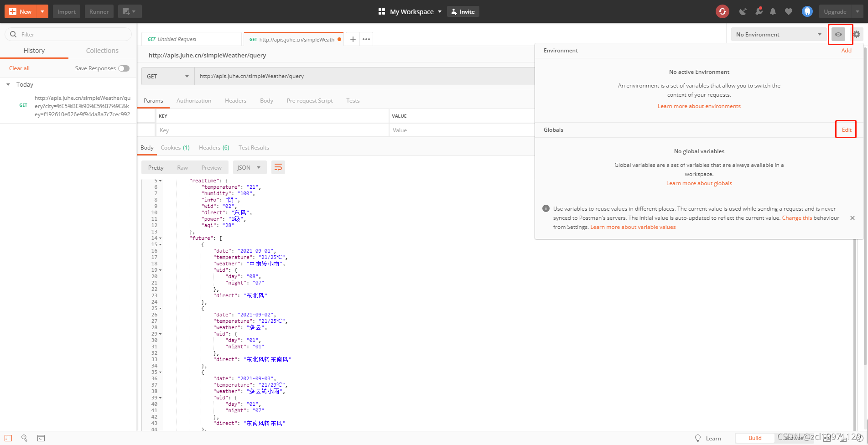Open notifications bell icon
Viewport: 868px width, 445px height.
(773, 11)
